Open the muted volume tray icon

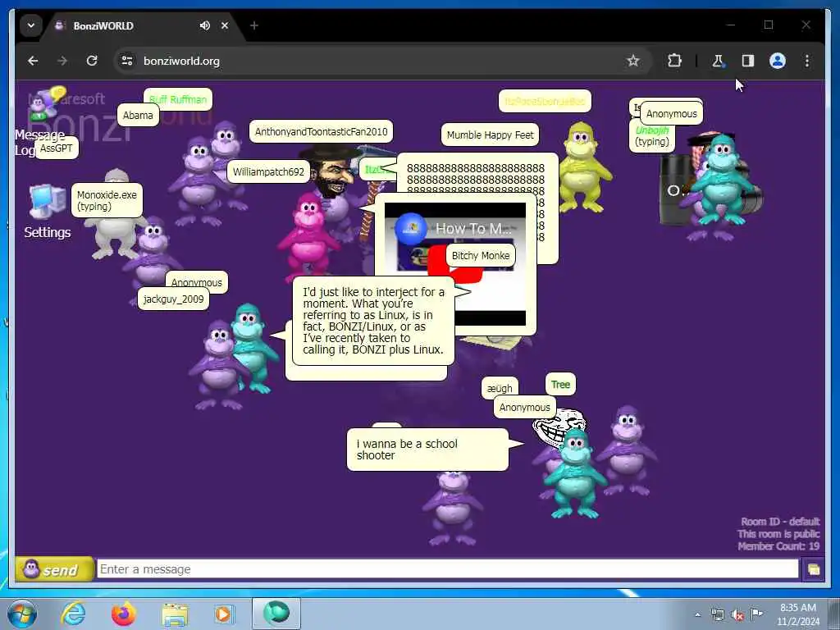pos(737,615)
